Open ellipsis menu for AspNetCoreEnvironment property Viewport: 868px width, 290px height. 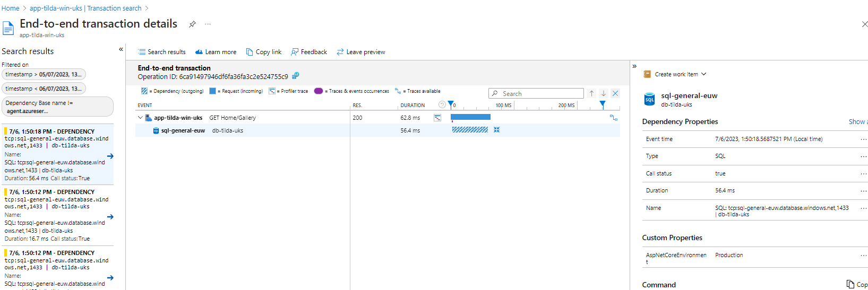click(864, 255)
